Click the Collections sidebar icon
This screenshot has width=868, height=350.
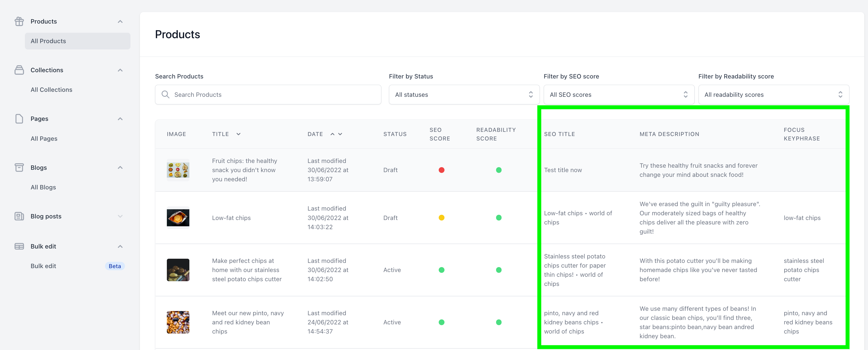point(19,70)
